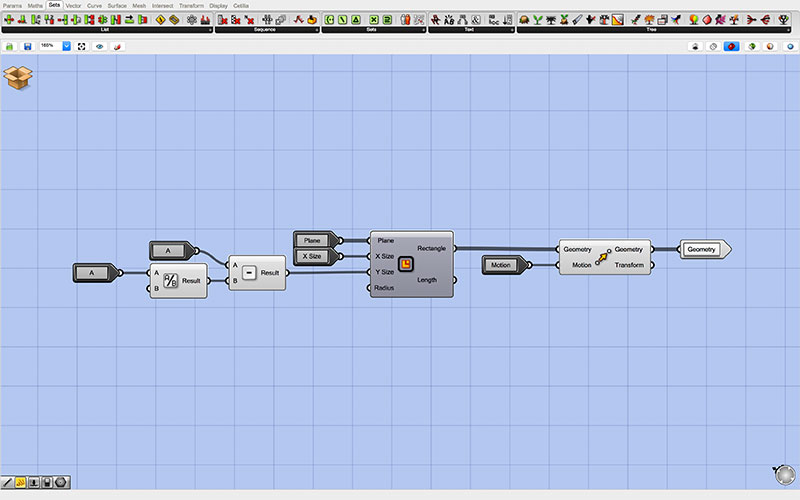
Task: Click the sort arrow icon in Text panel
Action: coord(507,20)
